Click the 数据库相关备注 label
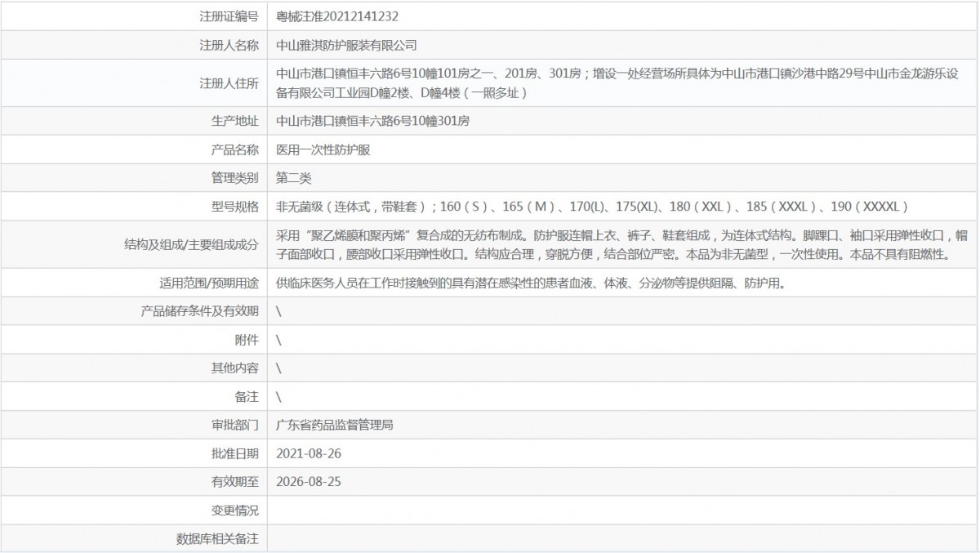This screenshot has height=553, width=980. pyautogui.click(x=217, y=539)
